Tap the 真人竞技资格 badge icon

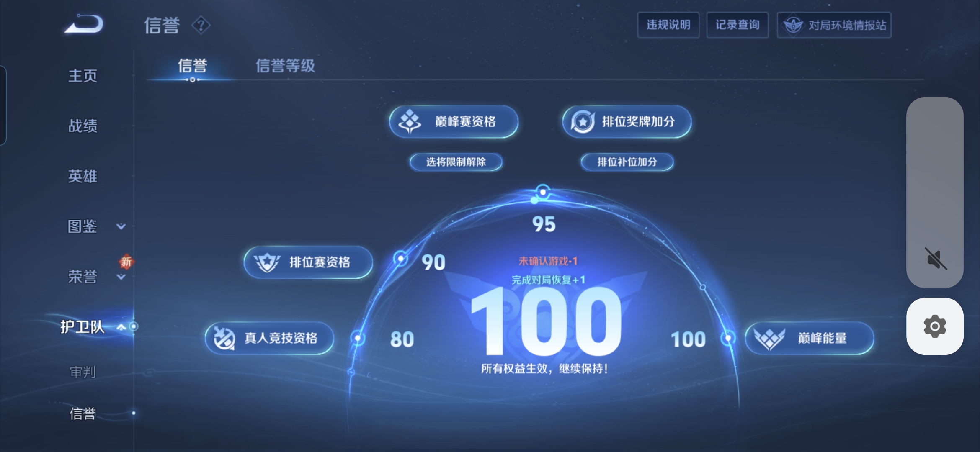tap(225, 338)
